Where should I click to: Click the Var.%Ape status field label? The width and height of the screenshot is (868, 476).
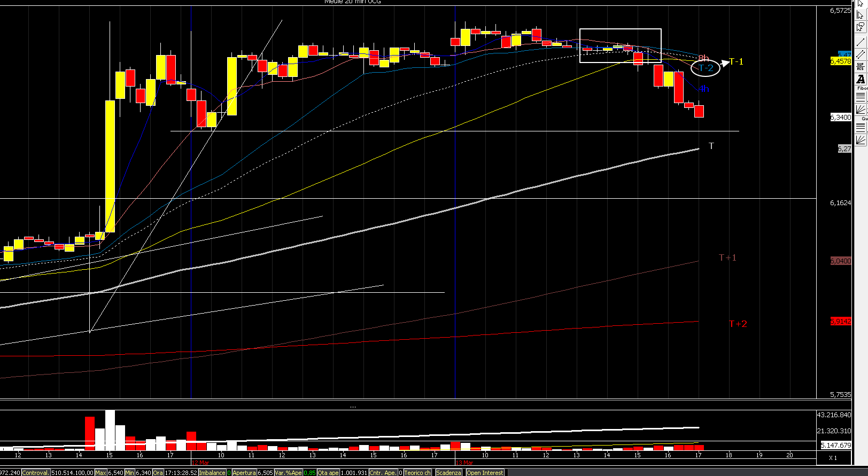click(289, 473)
